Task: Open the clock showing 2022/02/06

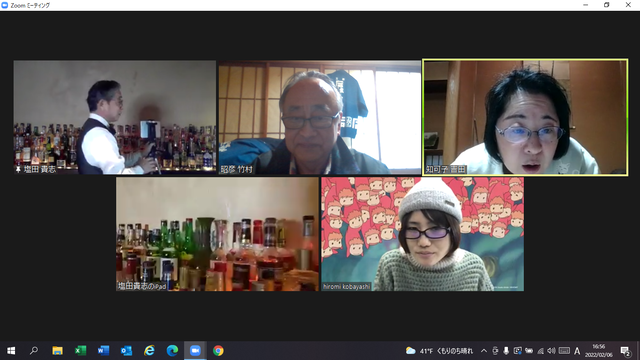Action: point(599,351)
